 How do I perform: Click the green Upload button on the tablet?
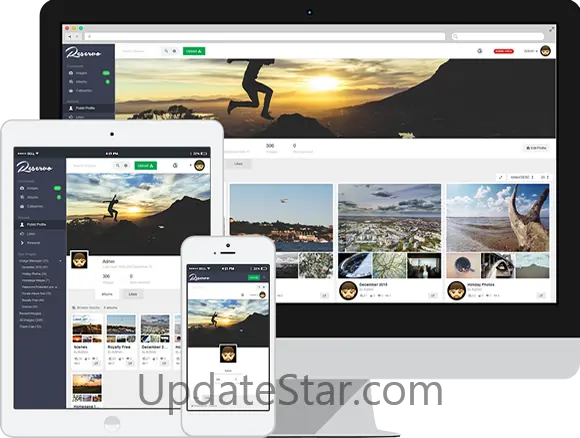pos(145,166)
